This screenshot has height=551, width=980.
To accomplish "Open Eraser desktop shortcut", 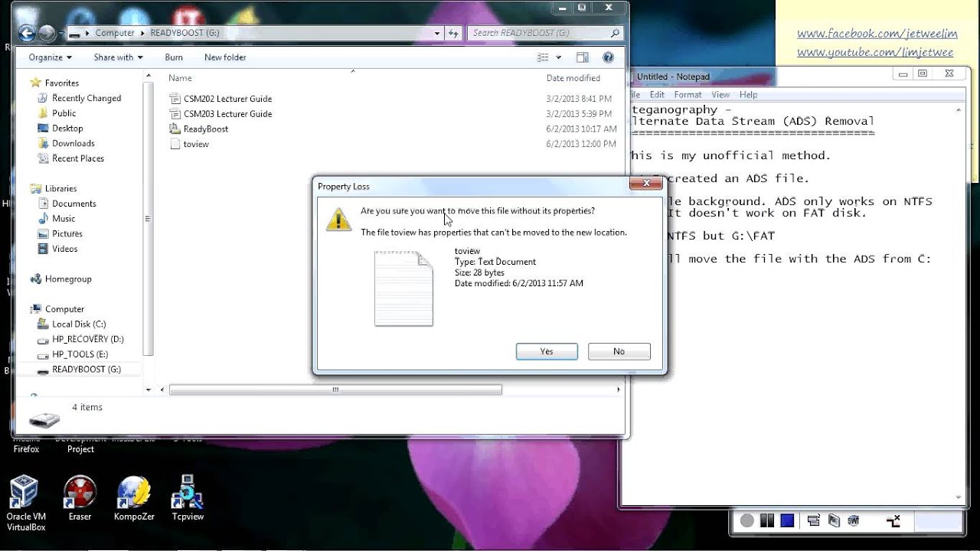I will click(80, 499).
